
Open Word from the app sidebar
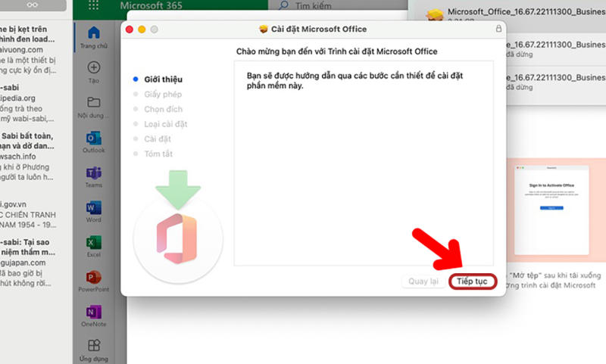[94, 207]
